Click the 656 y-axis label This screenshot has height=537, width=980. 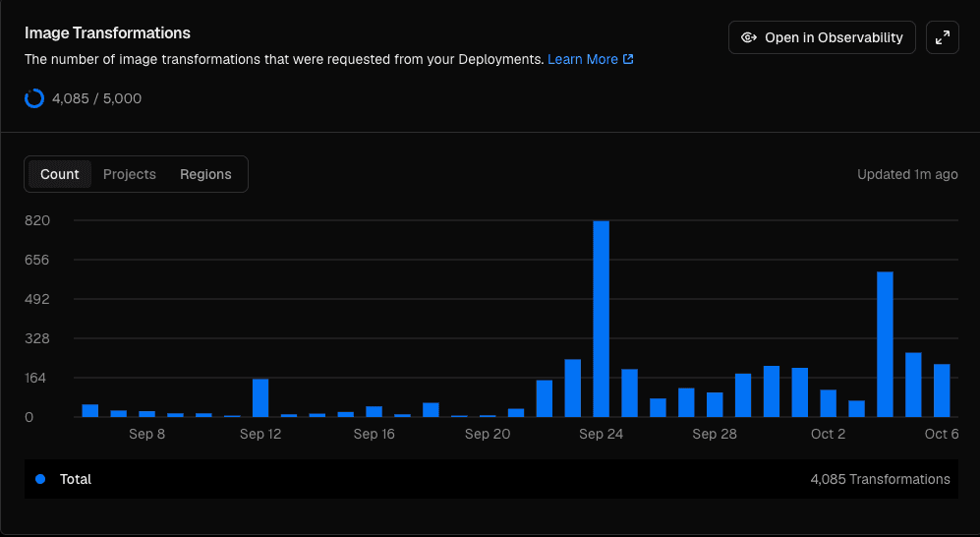pyautogui.click(x=37, y=260)
